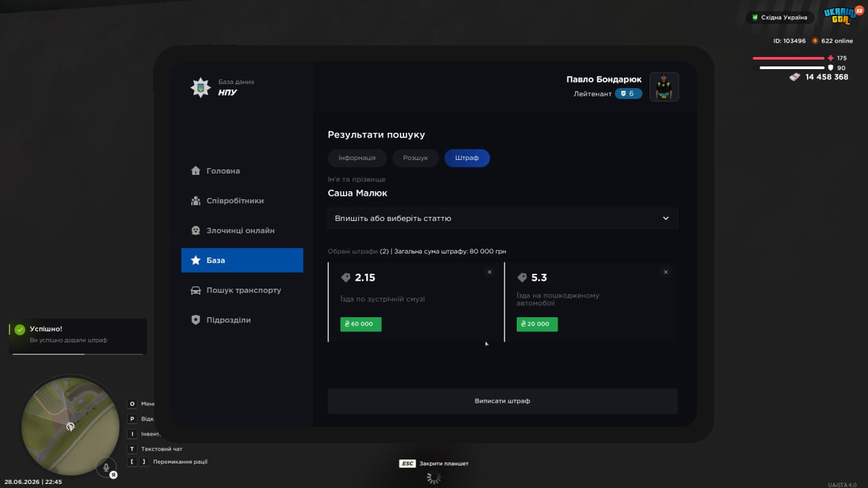Click the shield icon beside Підрозділи
This screenshot has width=868, height=488.
pos(195,320)
